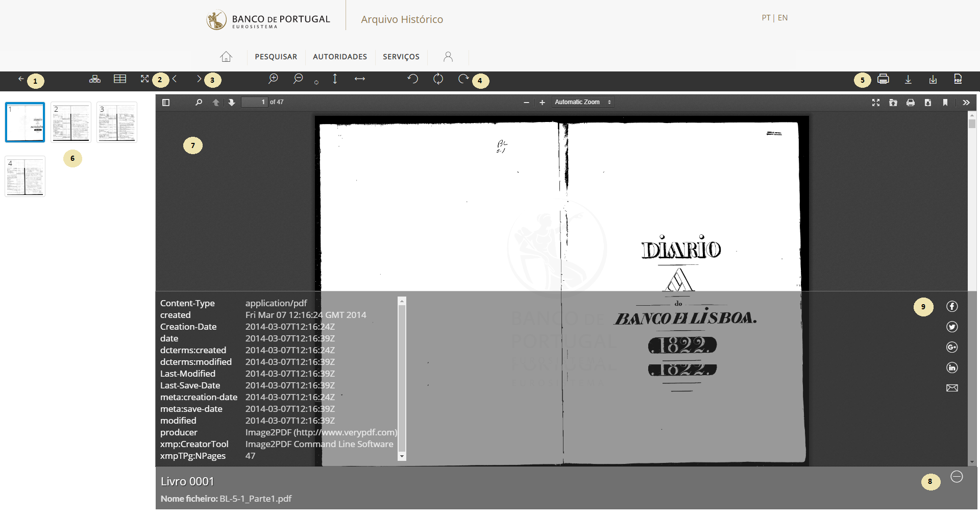Rotate the image counterclockwise

point(413,79)
